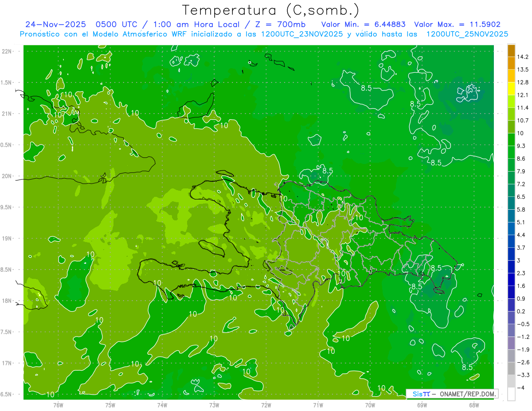Click the 4.4 value on the color scale

[521, 235]
